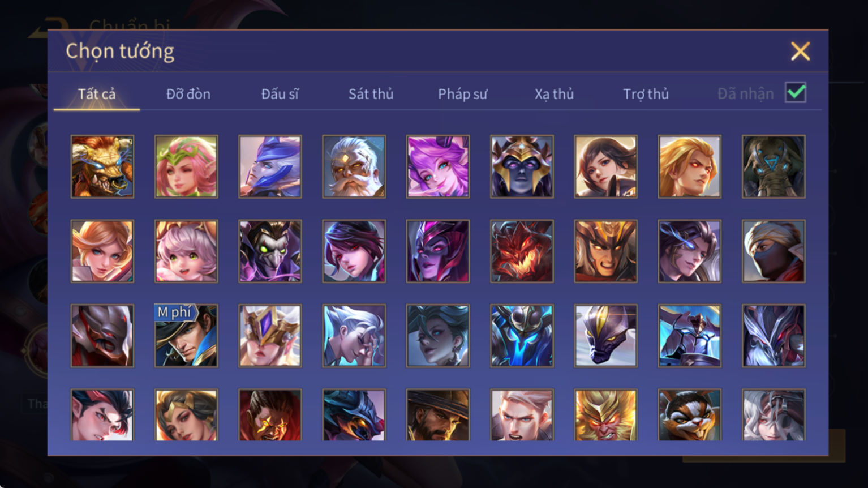Switch to the Đỡ đòn tab
This screenshot has height=488, width=868.
188,94
